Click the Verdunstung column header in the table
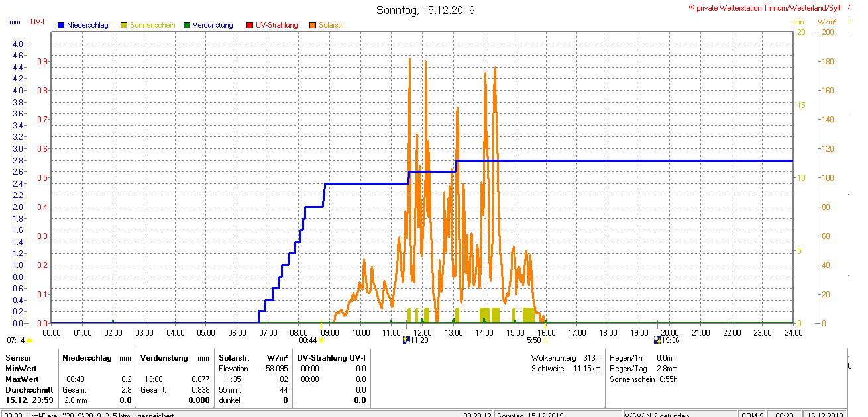868x417 pixels. tap(163, 358)
